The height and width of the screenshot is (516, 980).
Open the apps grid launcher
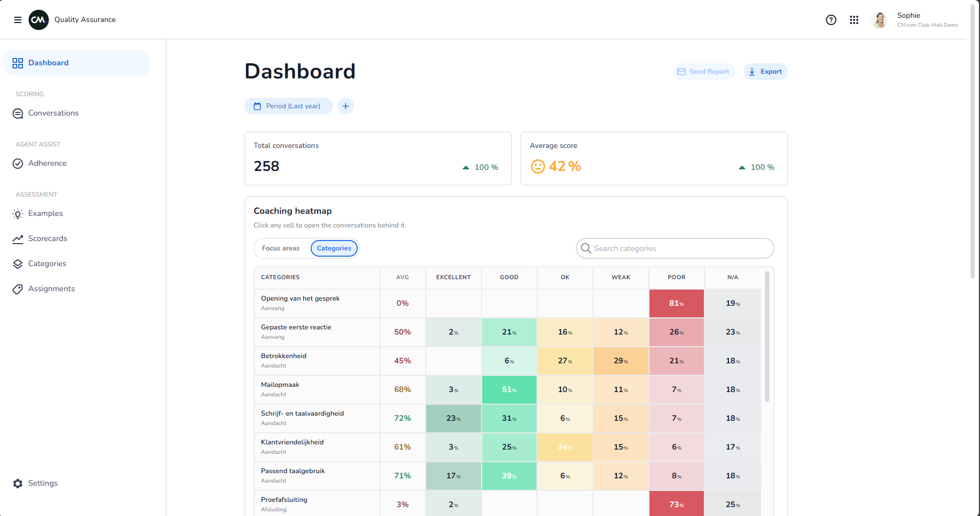pos(854,20)
